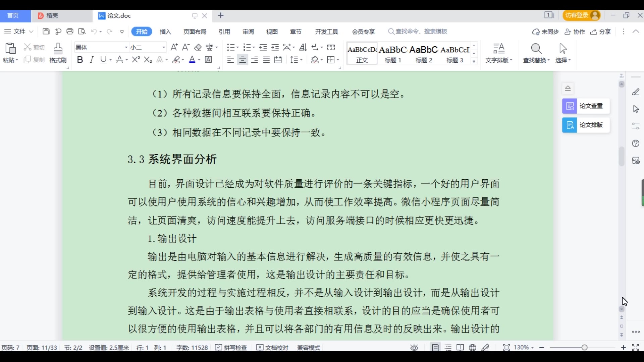644x362 pixels.
Task: Toggle the Bold formatting button
Action: [80, 60]
